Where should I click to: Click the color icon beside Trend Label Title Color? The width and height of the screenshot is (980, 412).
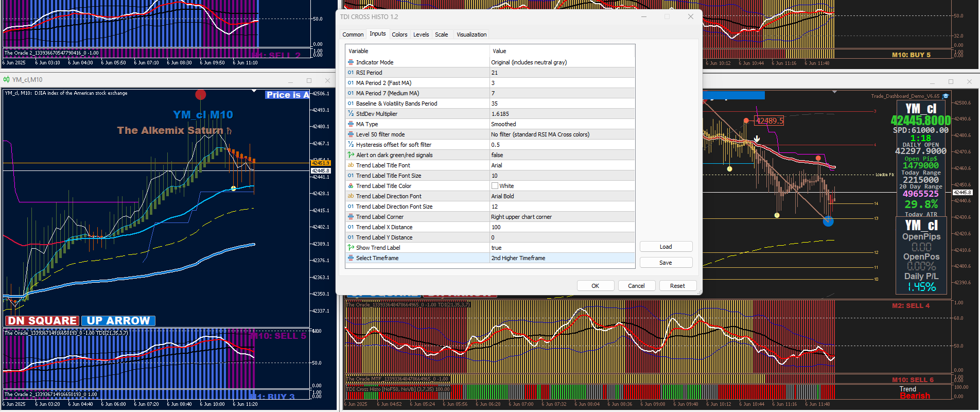(x=351, y=186)
